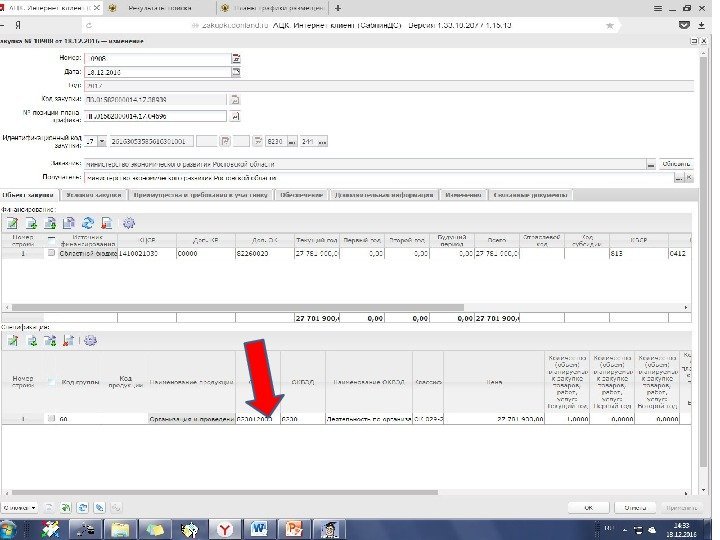Click the add row icon in Спецификация toolbar
This screenshot has width=720, height=540.
click(32, 341)
